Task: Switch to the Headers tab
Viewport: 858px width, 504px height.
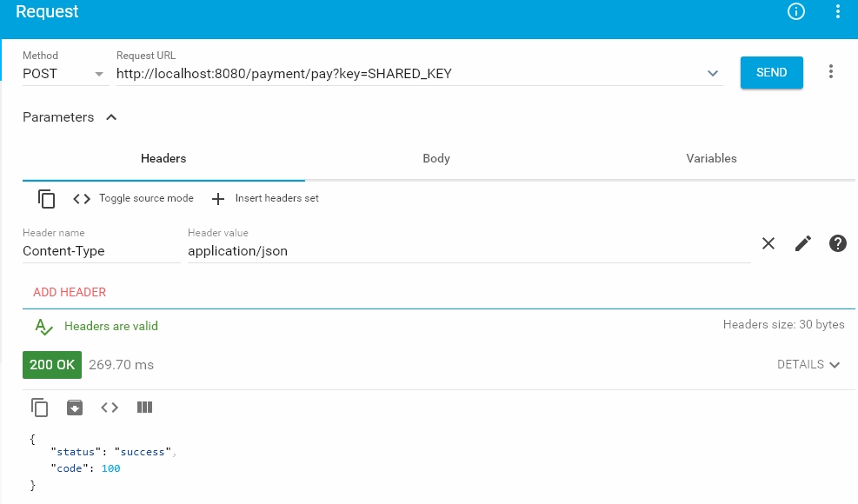Action: pyautogui.click(x=163, y=159)
